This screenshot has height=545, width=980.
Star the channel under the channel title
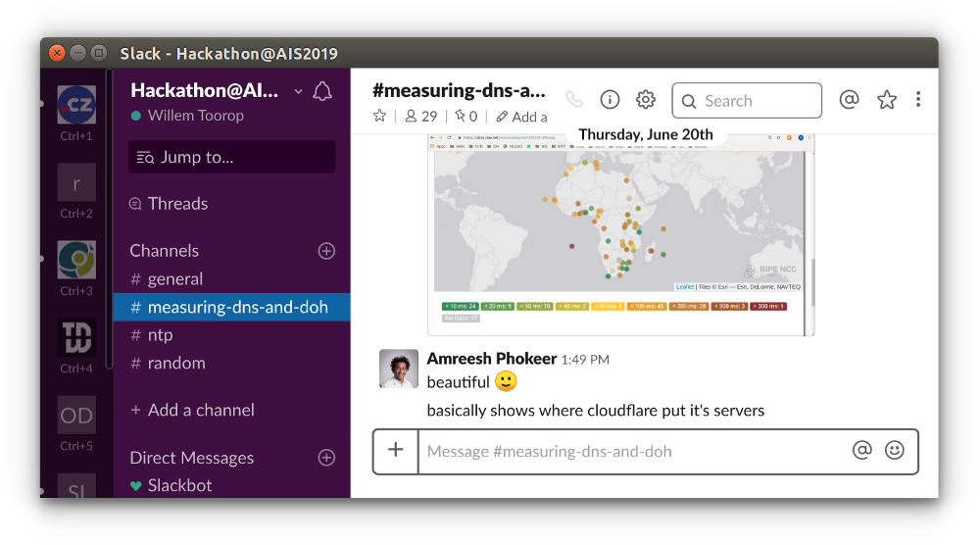pyautogui.click(x=379, y=116)
